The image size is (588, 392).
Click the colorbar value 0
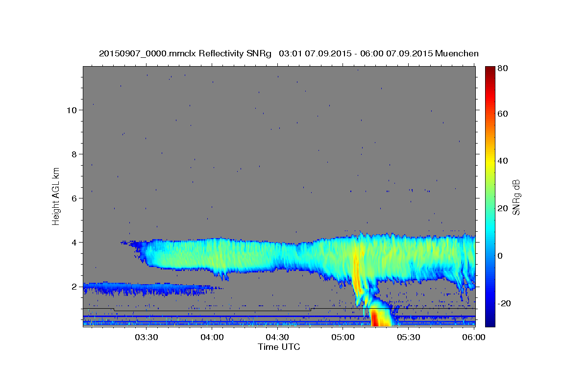point(500,256)
